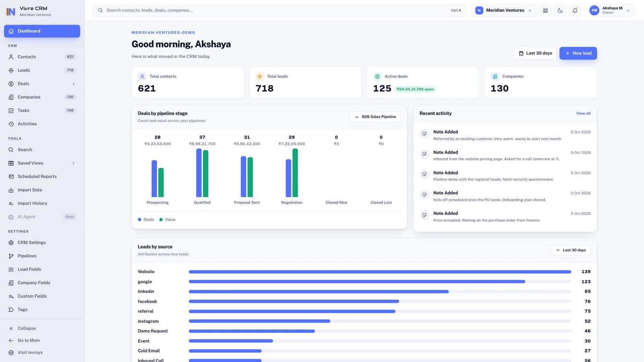Click the Import Data icon in sidebar
The width and height of the screenshot is (644, 362).
click(11, 190)
